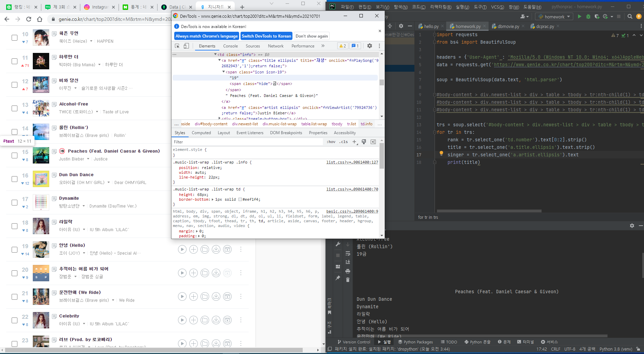Open run panel wrench settings icon

pos(338,244)
